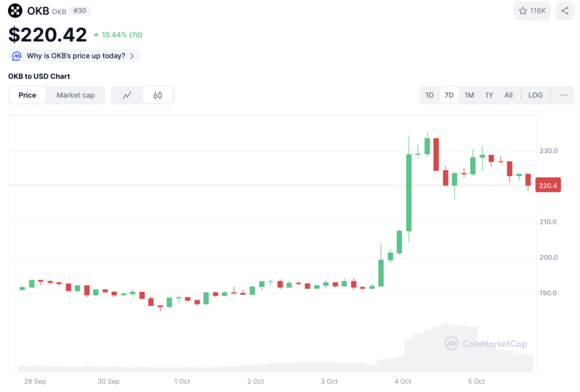Open the three-dot more options menu
The width and height of the screenshot is (580, 392).
(563, 95)
